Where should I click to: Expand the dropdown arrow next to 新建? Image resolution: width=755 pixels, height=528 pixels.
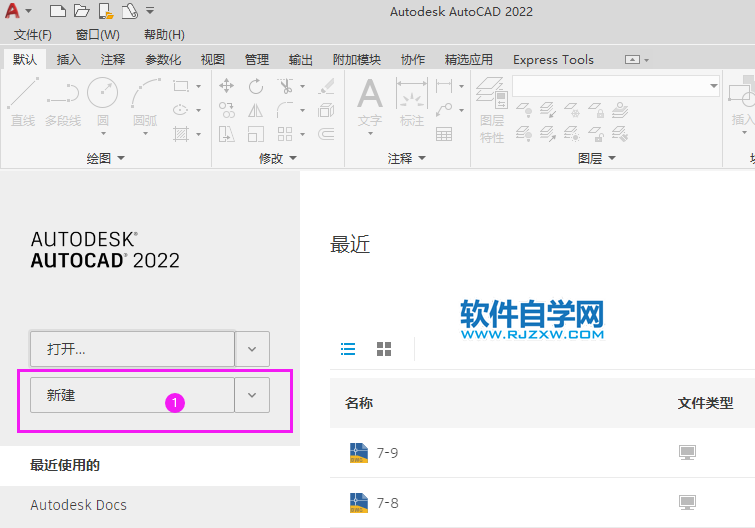click(x=252, y=395)
